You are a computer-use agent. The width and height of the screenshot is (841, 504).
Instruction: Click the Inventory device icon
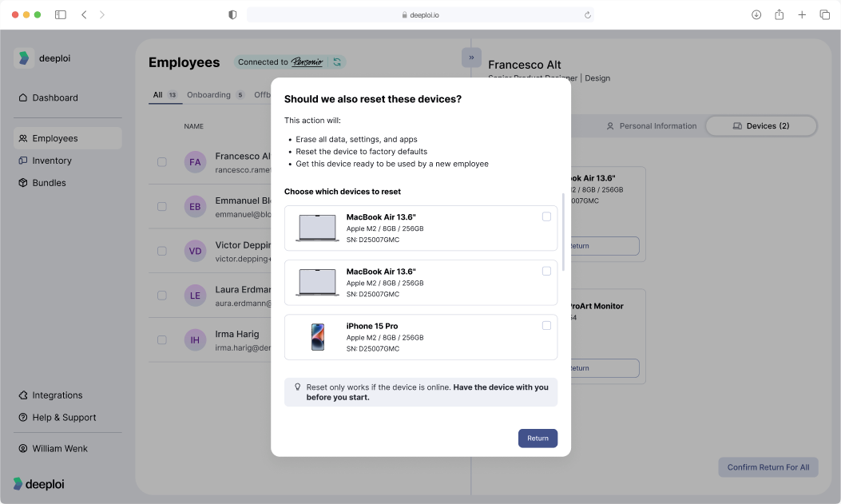[x=22, y=161]
